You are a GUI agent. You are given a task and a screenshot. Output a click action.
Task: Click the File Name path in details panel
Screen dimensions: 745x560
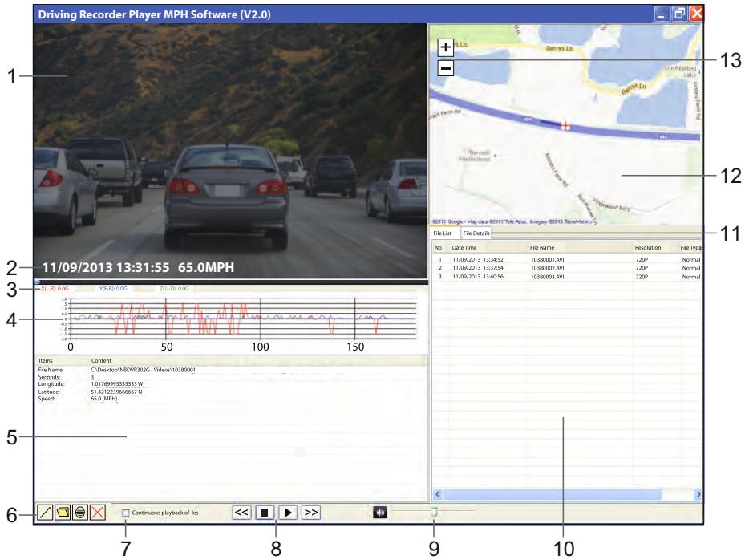[x=143, y=370]
